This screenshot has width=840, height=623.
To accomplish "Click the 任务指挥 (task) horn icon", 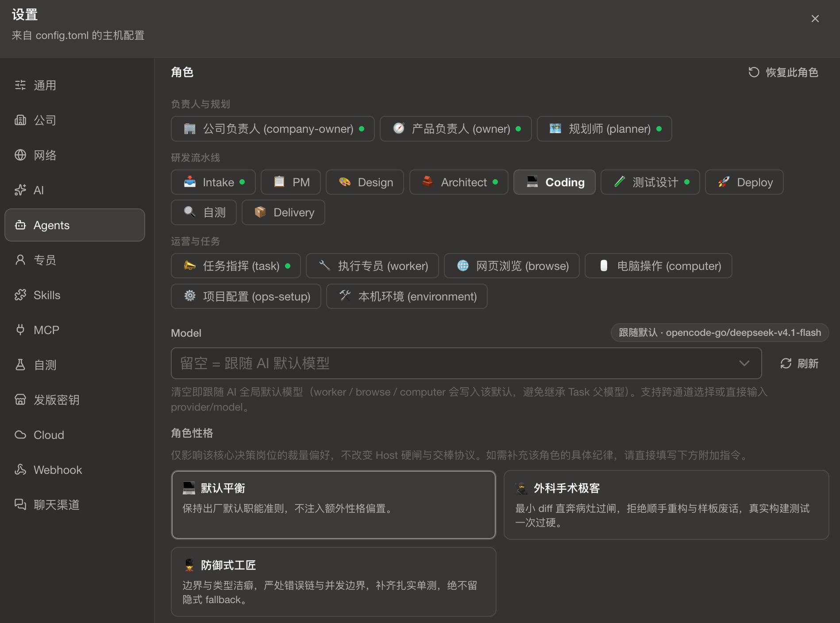I will (x=189, y=265).
